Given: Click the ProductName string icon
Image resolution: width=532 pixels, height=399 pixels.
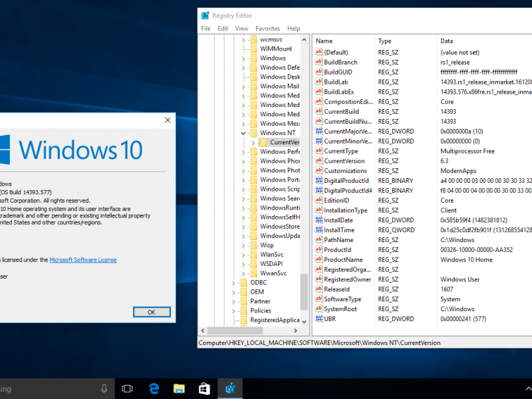Looking at the screenshot, I should coord(319,259).
